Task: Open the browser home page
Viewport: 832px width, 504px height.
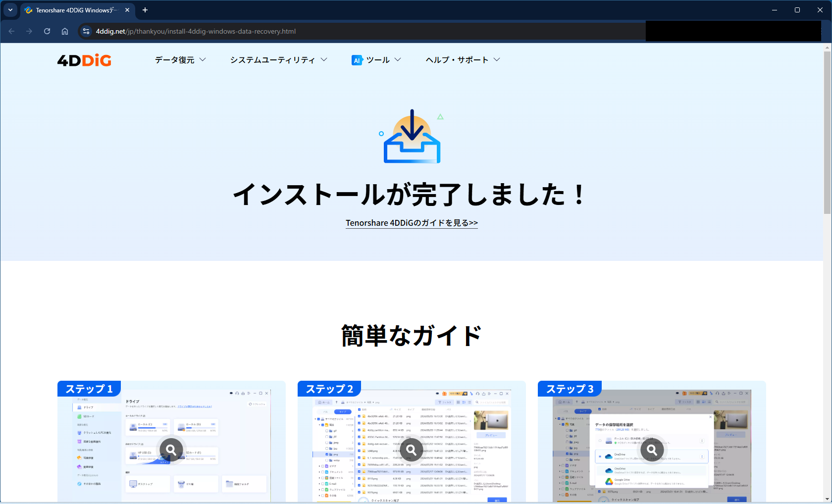Action: coord(65,31)
